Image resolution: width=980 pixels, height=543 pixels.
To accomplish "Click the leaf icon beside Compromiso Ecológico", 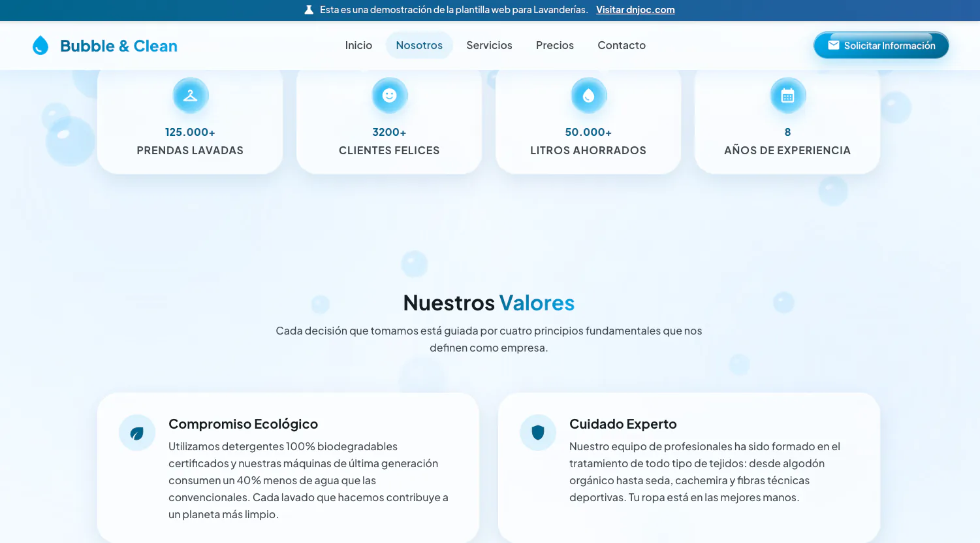I will 137,433.
